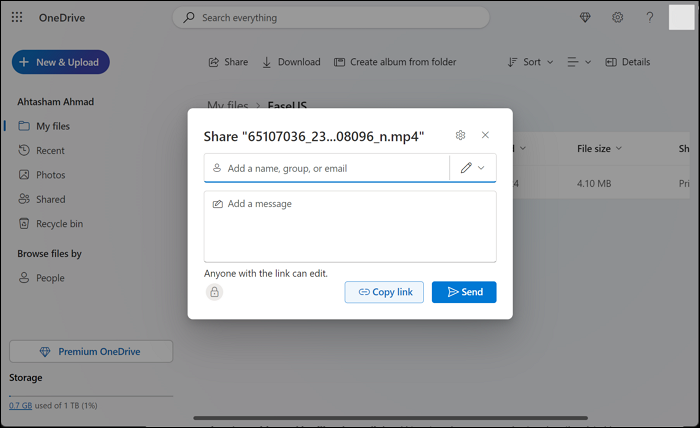Click the lock link settings icon
Screen dimensions: 700x428
pyautogui.click(x=214, y=292)
